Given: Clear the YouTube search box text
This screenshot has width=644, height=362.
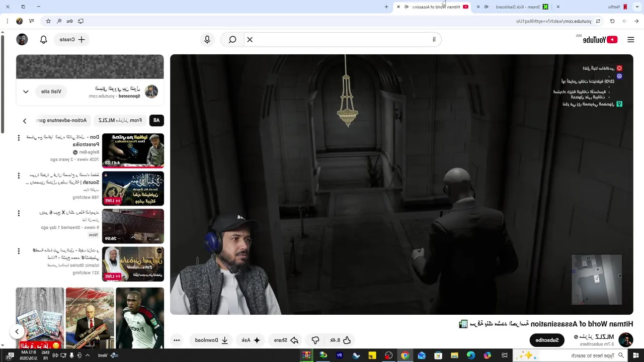Looking at the screenshot, I should click(250, 39).
